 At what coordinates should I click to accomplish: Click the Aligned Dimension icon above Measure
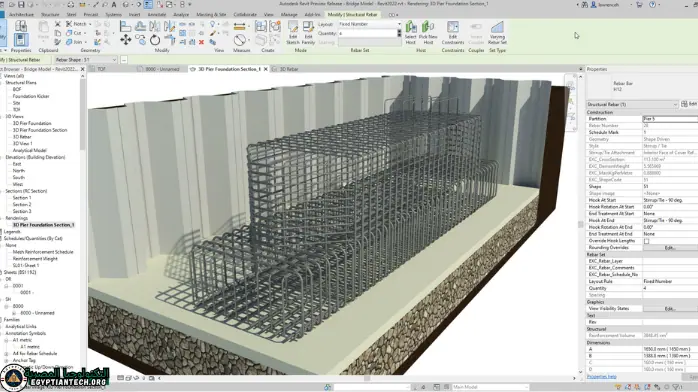tap(239, 27)
